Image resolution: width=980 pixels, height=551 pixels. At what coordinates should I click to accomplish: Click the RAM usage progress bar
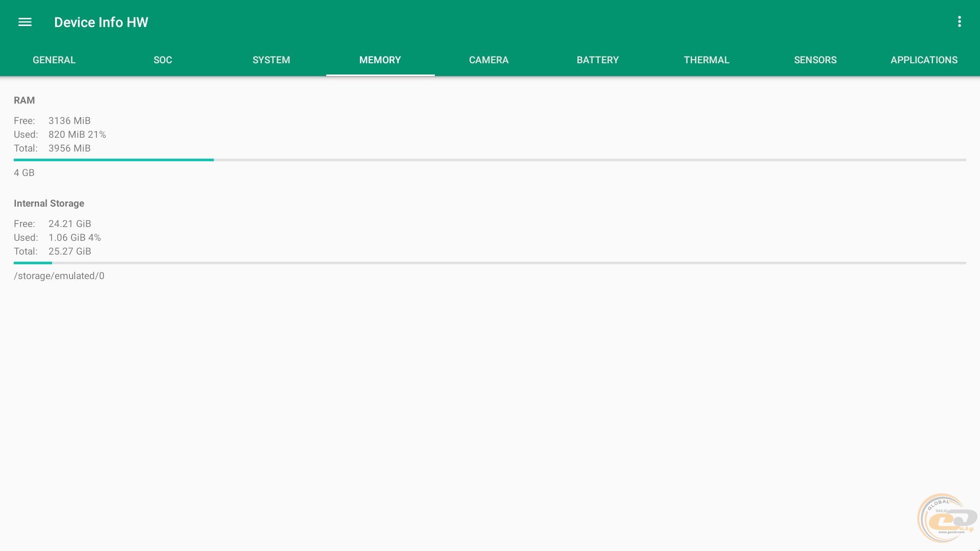point(489,160)
